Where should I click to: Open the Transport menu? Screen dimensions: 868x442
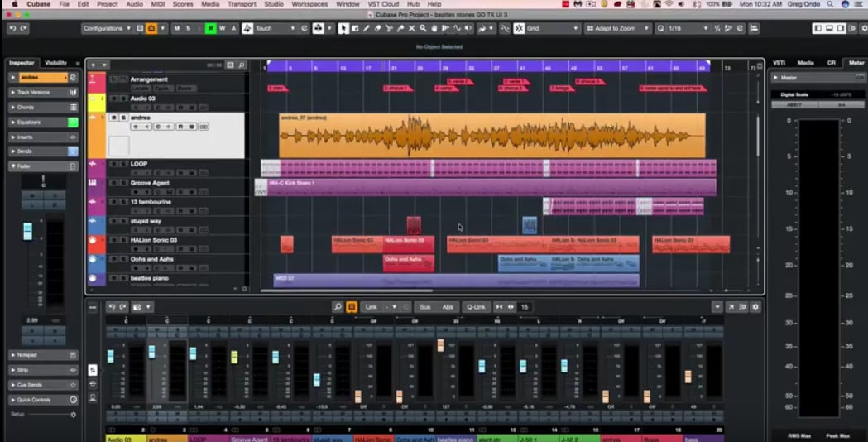(x=242, y=4)
